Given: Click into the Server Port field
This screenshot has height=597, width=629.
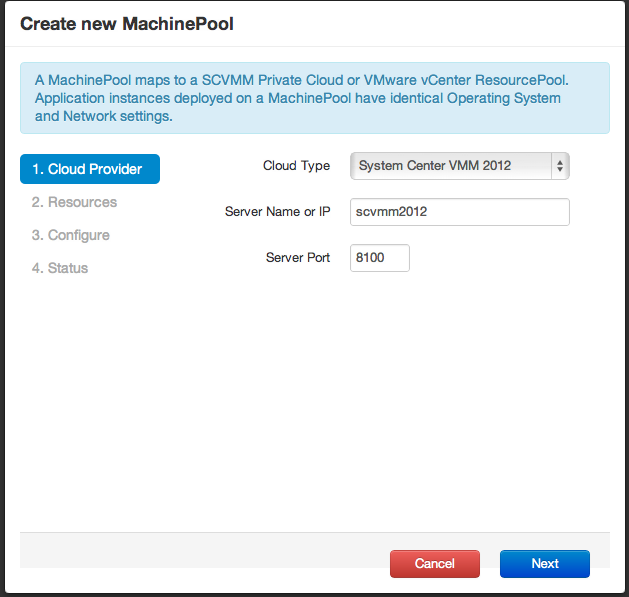Looking at the screenshot, I should pyautogui.click(x=379, y=258).
